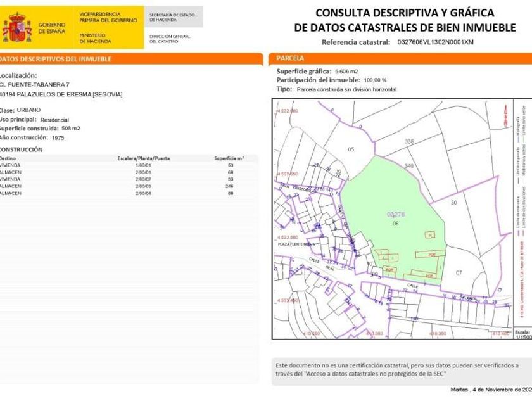Select table cell '1/00/01'
Image resolution: width=532 pixels, height=399 pixels.
point(143,165)
